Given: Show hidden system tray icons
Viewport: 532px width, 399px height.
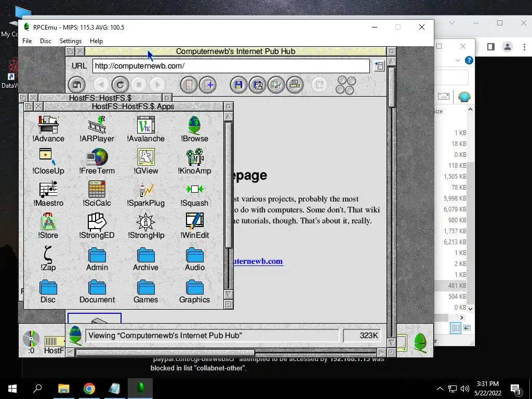Looking at the screenshot, I should coord(440,389).
